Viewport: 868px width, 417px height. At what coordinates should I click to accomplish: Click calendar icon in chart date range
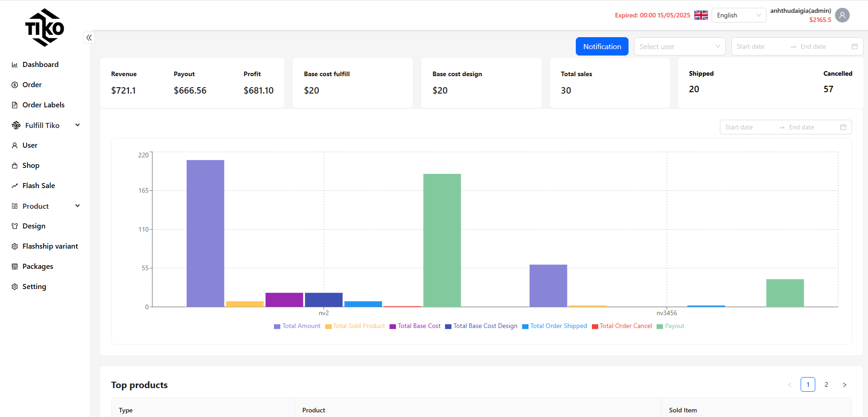tap(843, 127)
